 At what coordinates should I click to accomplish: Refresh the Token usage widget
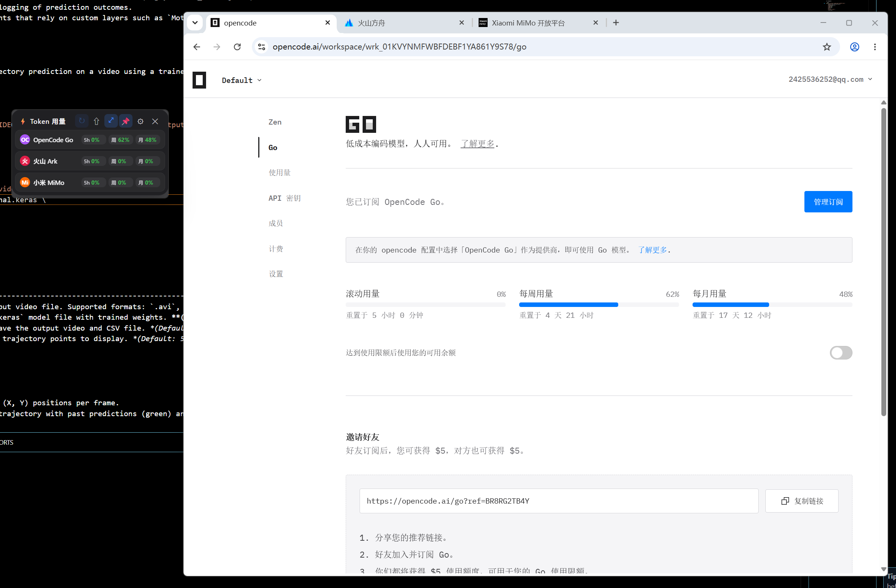pos(82,121)
